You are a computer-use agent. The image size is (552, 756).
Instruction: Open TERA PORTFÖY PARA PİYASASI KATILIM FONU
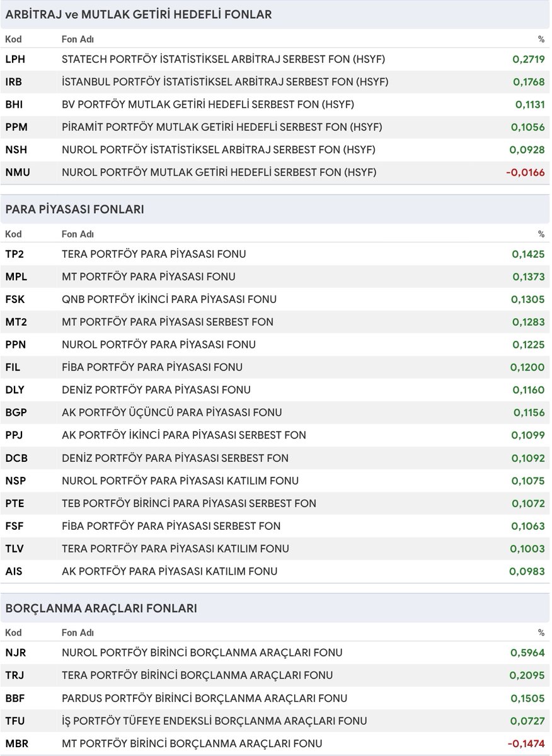point(175,549)
